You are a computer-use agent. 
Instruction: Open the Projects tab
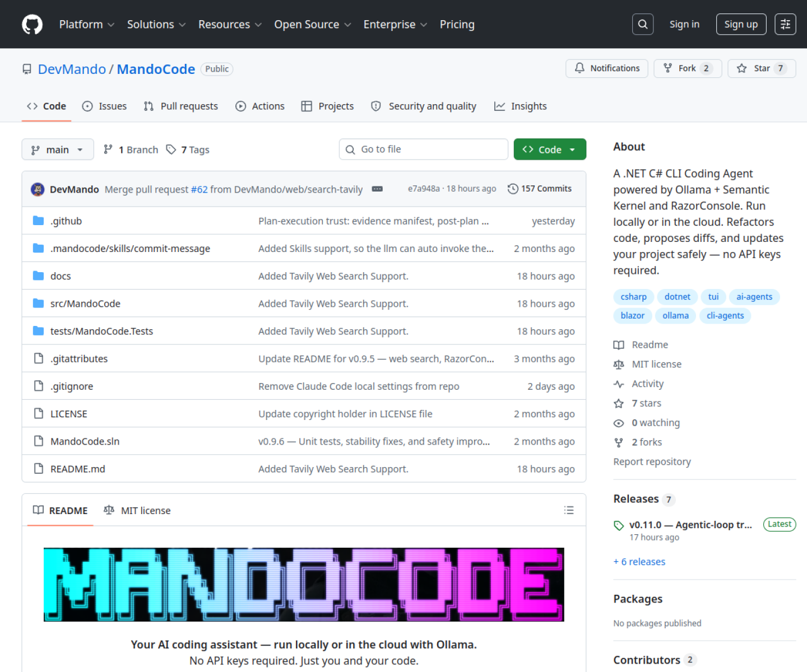[x=327, y=106]
